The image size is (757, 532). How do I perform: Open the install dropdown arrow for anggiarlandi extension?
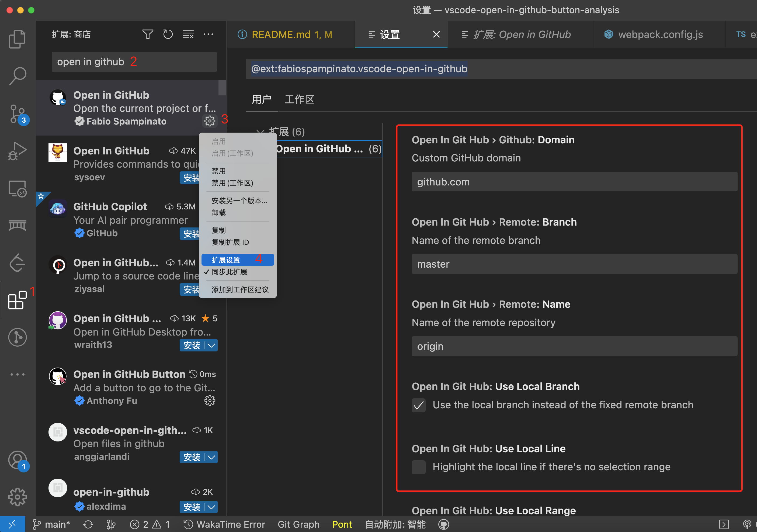pyautogui.click(x=211, y=457)
